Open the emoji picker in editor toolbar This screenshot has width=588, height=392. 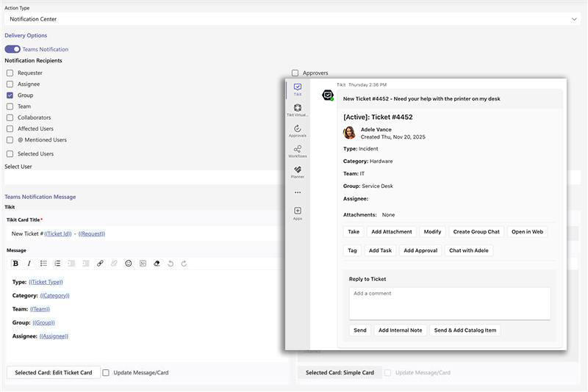129,264
